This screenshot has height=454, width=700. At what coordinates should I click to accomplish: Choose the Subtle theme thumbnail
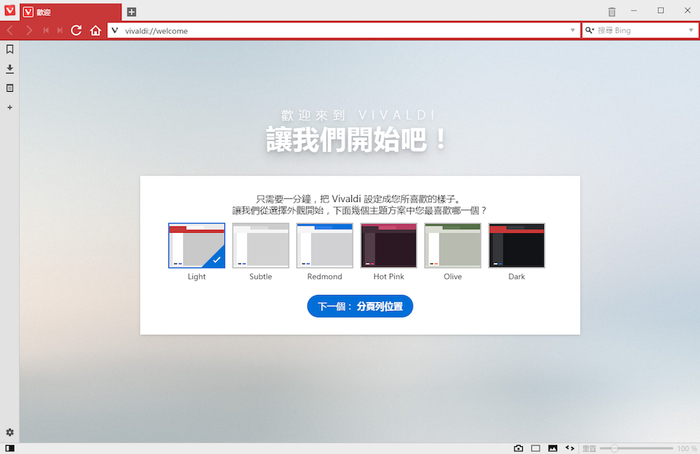[261, 246]
